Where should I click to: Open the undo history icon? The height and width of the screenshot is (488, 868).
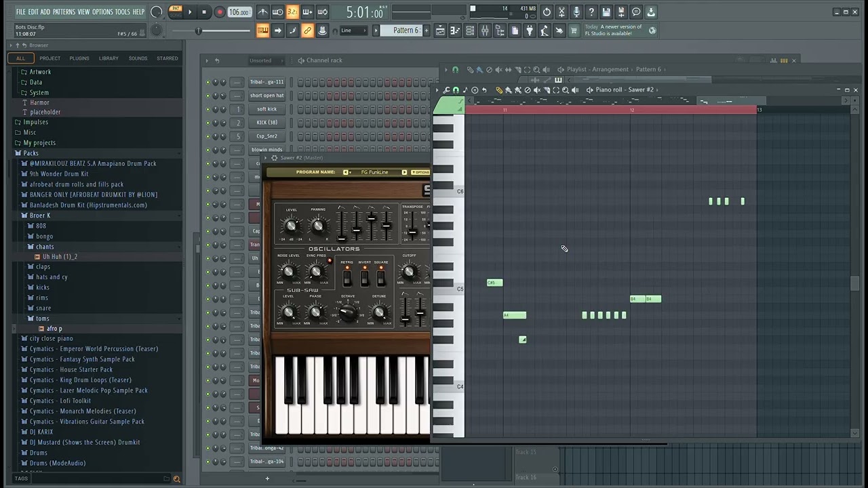tap(547, 12)
